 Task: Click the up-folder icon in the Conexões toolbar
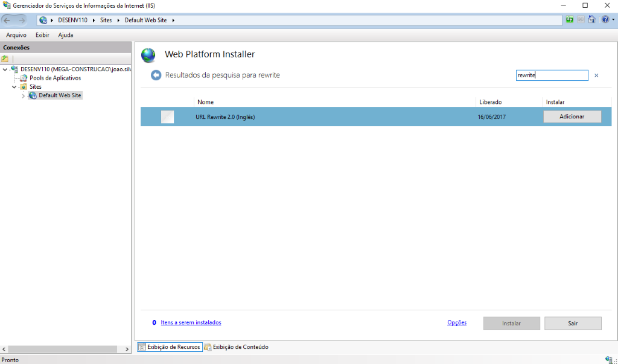point(5,59)
